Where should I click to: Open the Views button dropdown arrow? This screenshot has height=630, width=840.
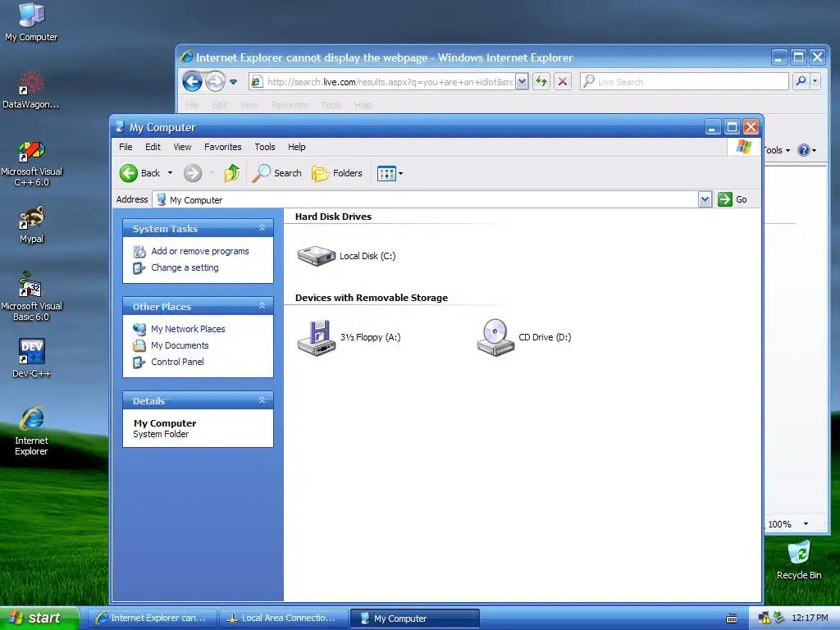[x=400, y=174]
